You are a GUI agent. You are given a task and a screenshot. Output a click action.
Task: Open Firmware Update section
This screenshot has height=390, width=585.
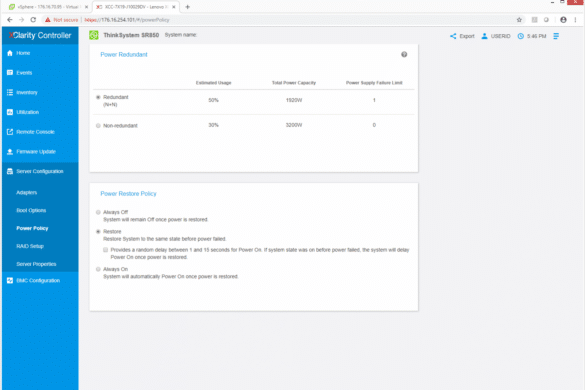(x=36, y=152)
